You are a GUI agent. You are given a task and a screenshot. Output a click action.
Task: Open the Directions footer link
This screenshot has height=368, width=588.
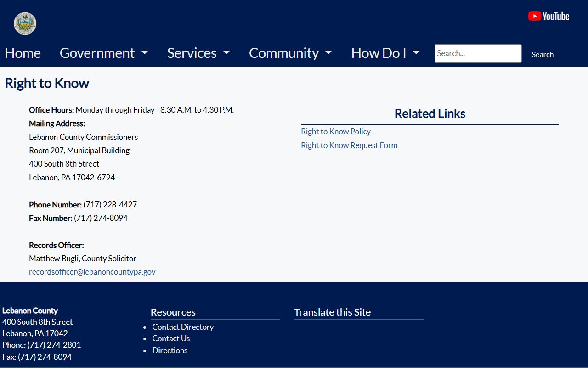(x=170, y=351)
